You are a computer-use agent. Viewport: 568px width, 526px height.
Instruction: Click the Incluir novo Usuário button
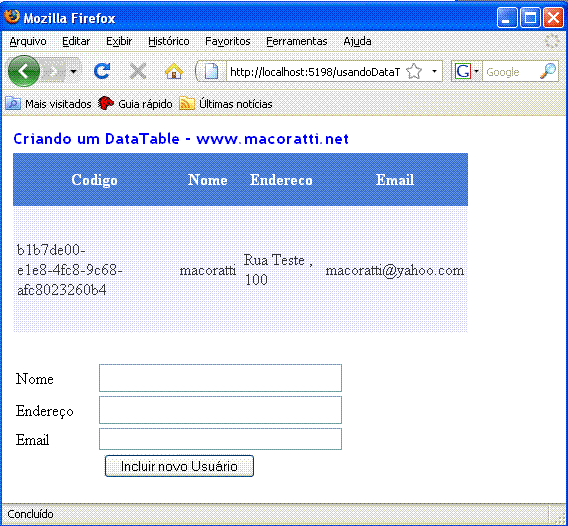(x=179, y=466)
